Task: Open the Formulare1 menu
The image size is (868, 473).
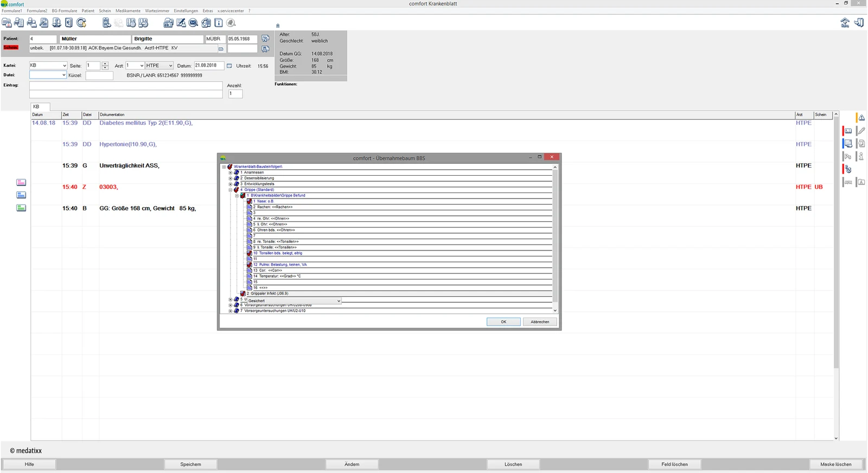Action: click(12, 11)
